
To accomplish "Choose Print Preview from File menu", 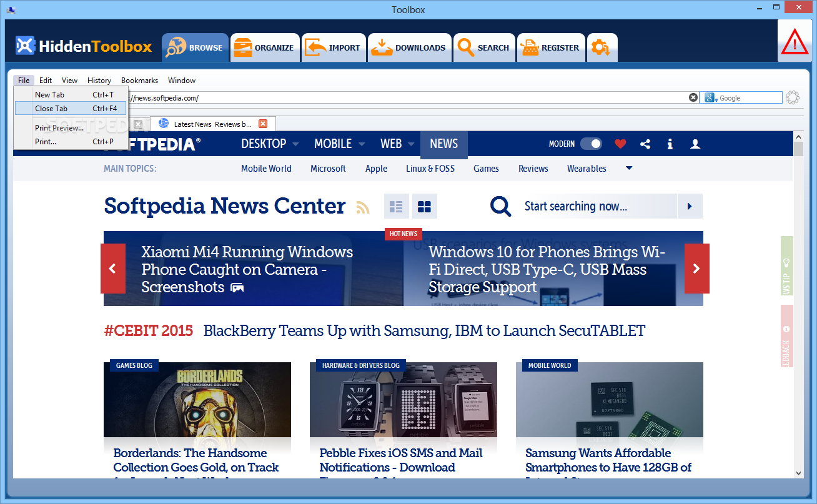I will click(71, 128).
